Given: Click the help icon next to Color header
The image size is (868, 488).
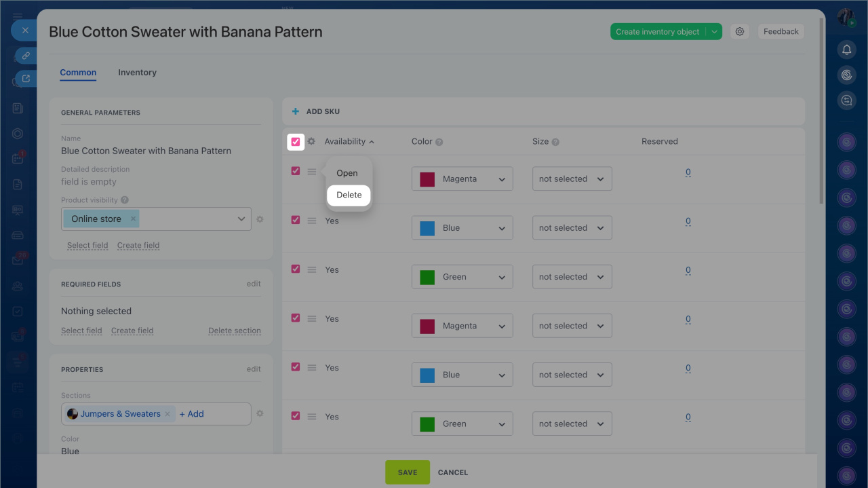Looking at the screenshot, I should point(439,143).
